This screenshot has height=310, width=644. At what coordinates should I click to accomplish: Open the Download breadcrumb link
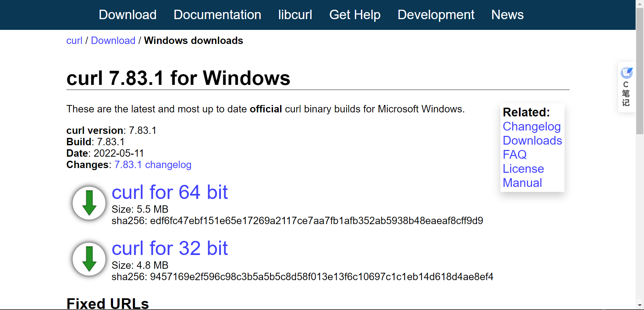113,40
